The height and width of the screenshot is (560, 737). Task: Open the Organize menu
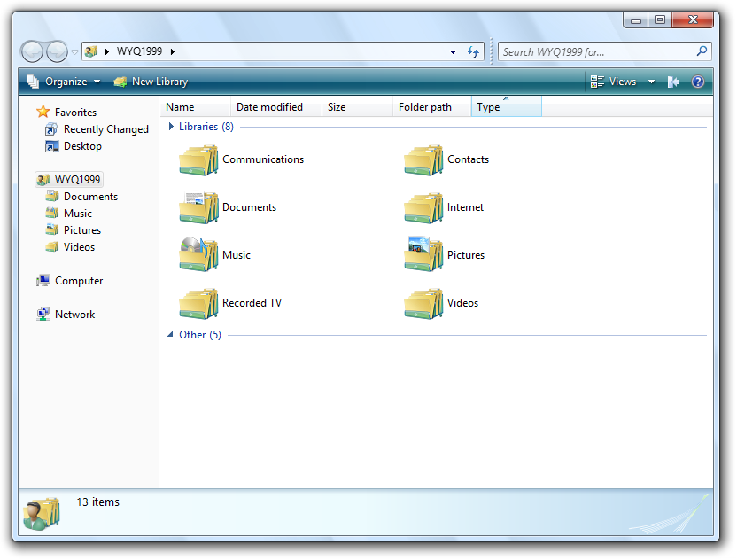64,82
